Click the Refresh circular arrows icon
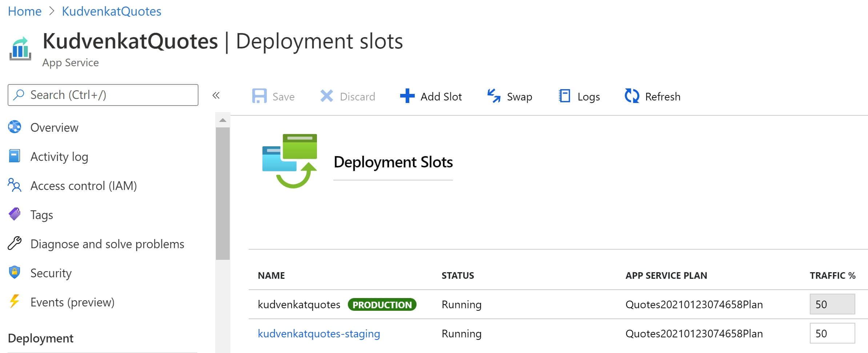This screenshot has width=868, height=353. 632,96
